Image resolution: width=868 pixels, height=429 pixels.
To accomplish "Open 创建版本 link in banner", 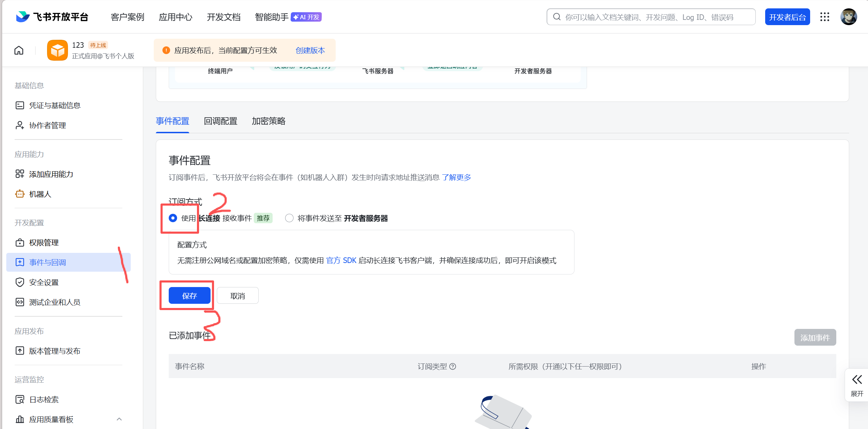I will 310,51.
